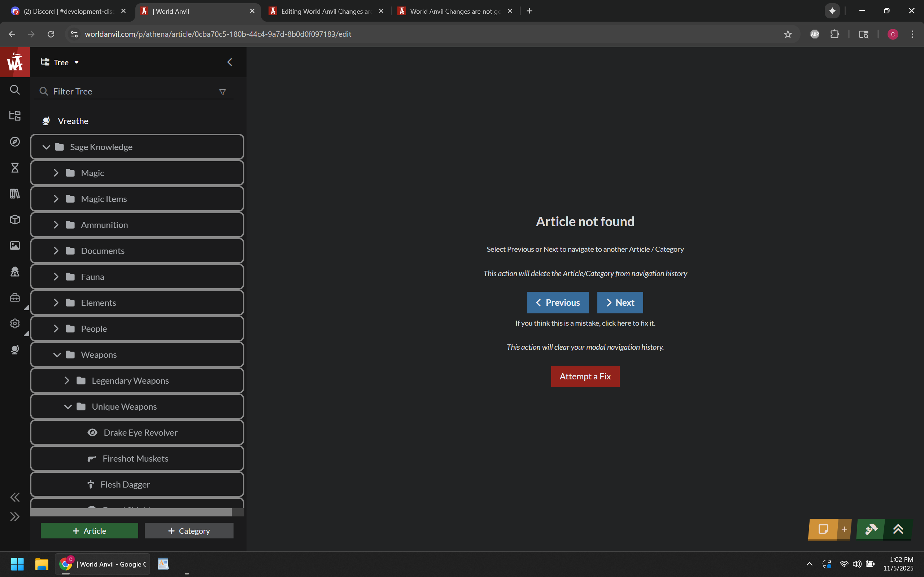Screen dimensions: 924x577
Task: Open the books library sidebar icon
Action: [15, 194]
